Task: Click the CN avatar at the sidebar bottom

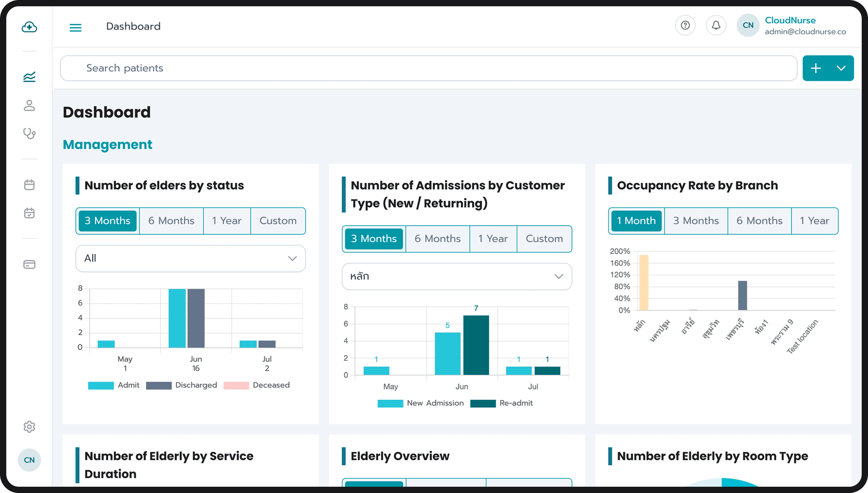Action: (x=29, y=460)
